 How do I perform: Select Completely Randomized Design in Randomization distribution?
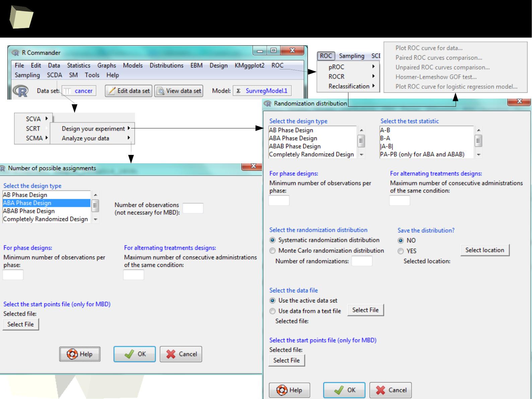(313, 154)
